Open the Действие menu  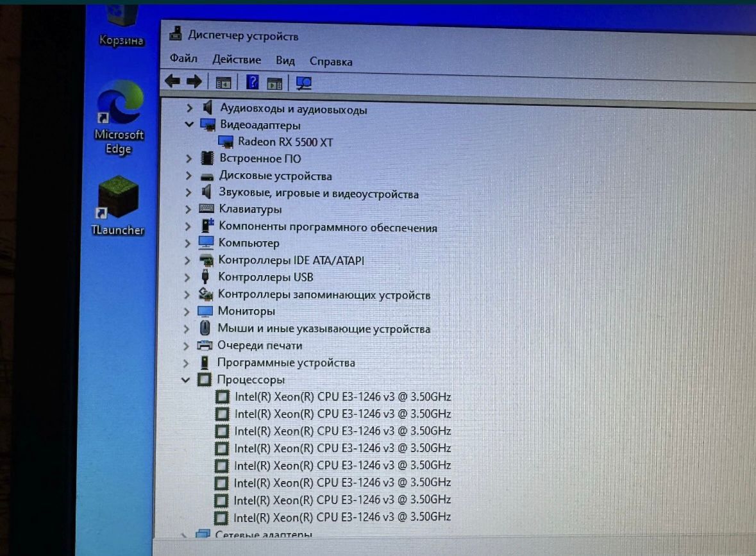237,59
